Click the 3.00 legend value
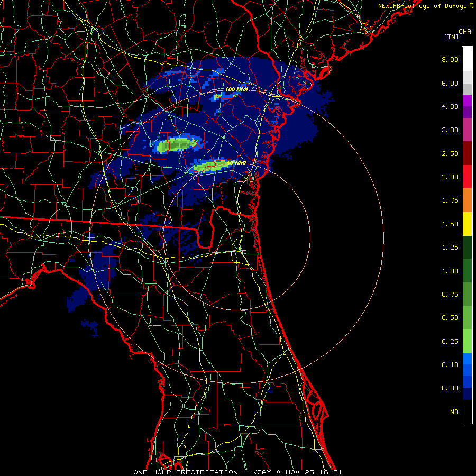 (450, 130)
